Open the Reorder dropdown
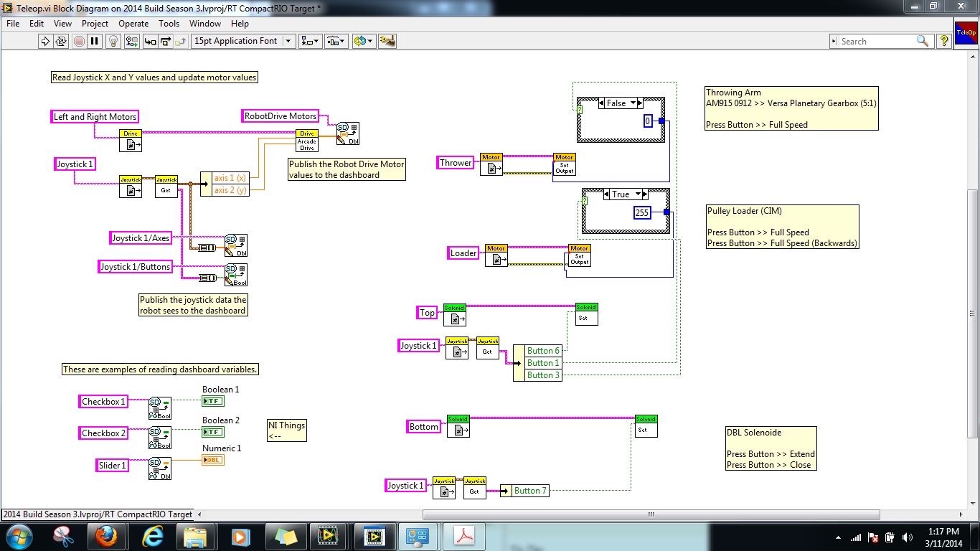 pyautogui.click(x=364, y=41)
